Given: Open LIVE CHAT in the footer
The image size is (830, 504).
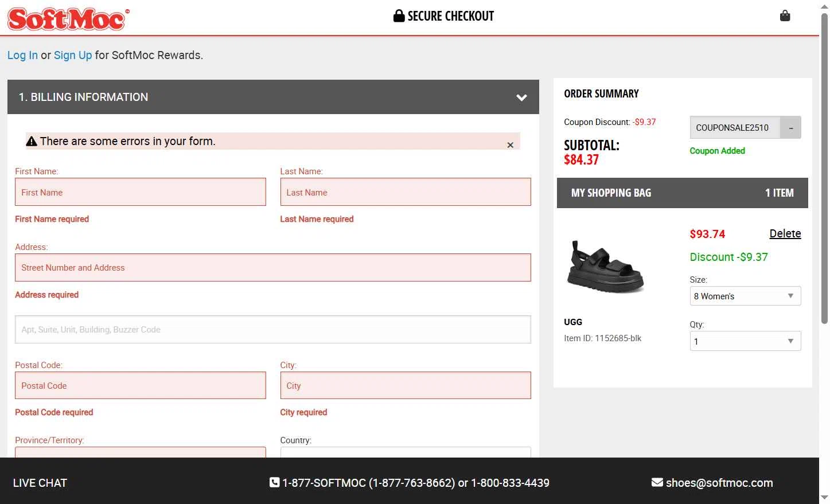Looking at the screenshot, I should [x=40, y=483].
